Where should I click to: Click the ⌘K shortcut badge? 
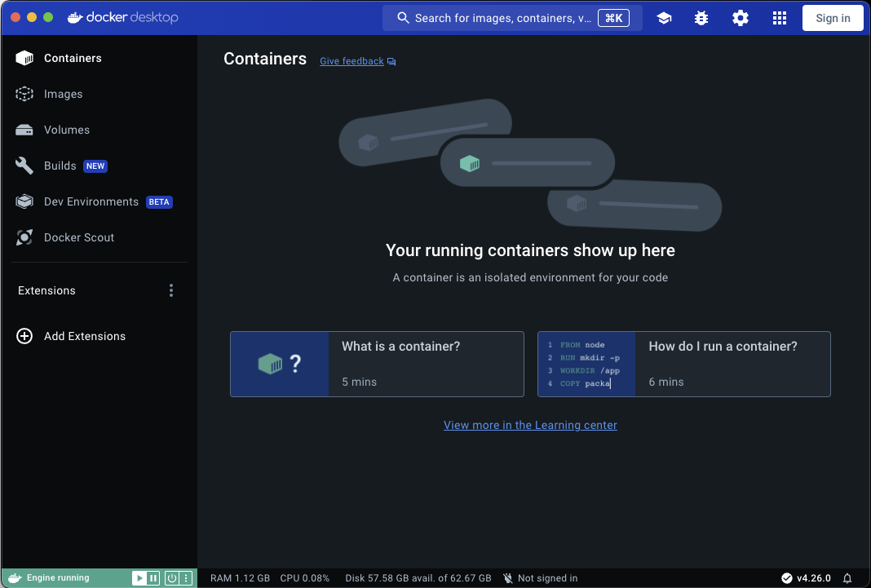point(614,18)
